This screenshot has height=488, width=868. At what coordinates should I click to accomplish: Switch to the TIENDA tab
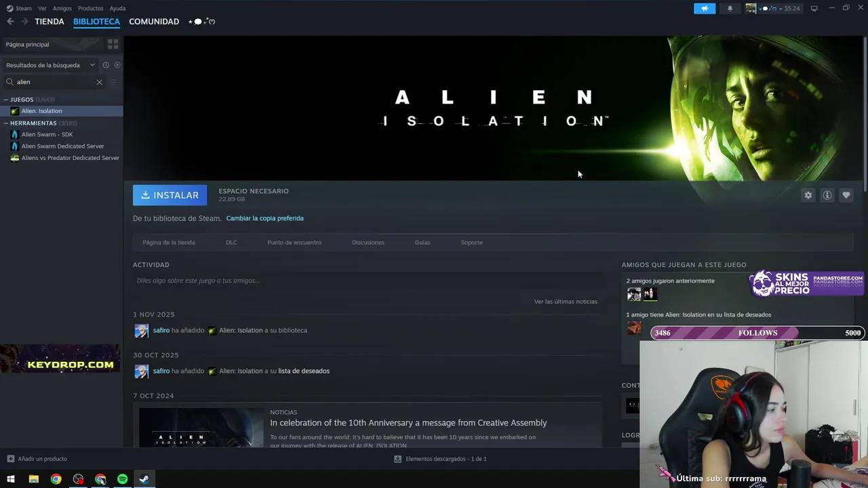pyautogui.click(x=50, y=22)
